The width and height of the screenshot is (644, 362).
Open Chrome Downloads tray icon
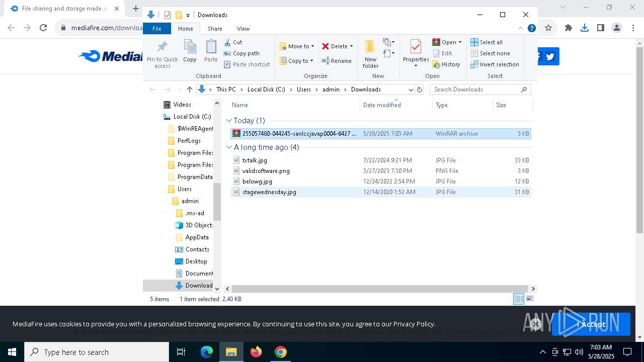tap(585, 28)
